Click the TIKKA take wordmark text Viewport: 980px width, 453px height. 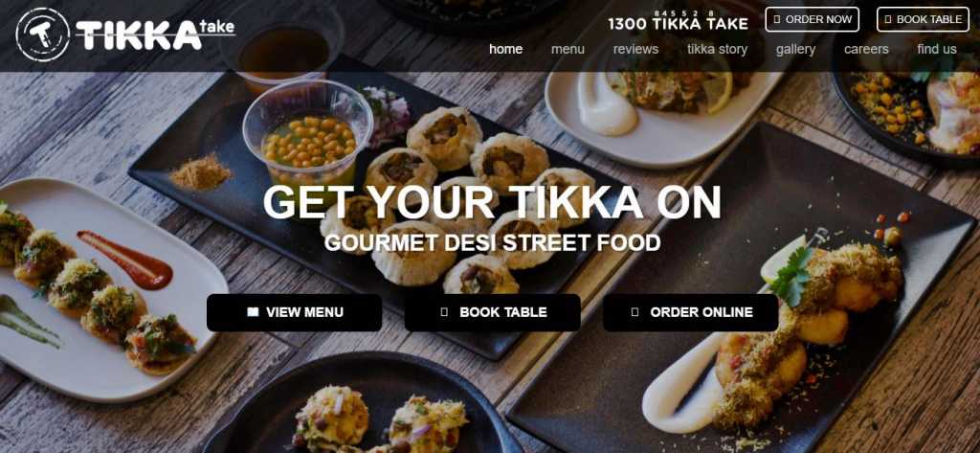tap(155, 34)
